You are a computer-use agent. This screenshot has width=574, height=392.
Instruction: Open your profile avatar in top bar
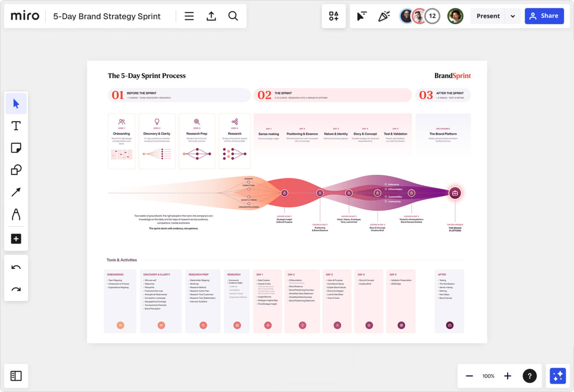pyautogui.click(x=455, y=16)
